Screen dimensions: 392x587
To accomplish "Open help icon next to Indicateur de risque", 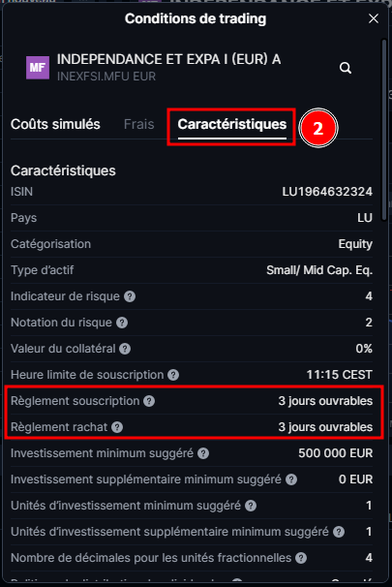I will (130, 296).
